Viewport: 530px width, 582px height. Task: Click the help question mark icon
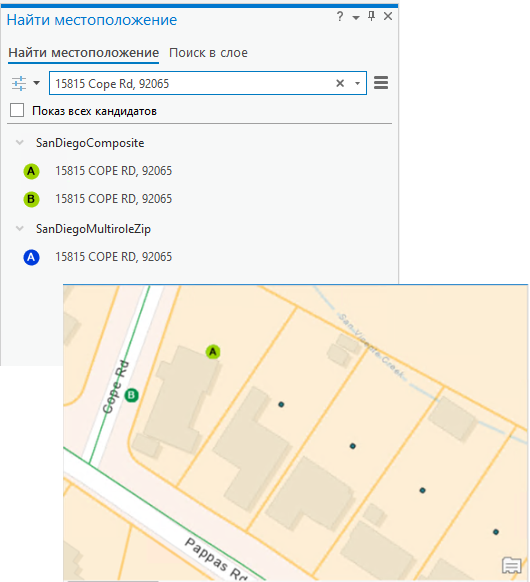pyautogui.click(x=340, y=16)
